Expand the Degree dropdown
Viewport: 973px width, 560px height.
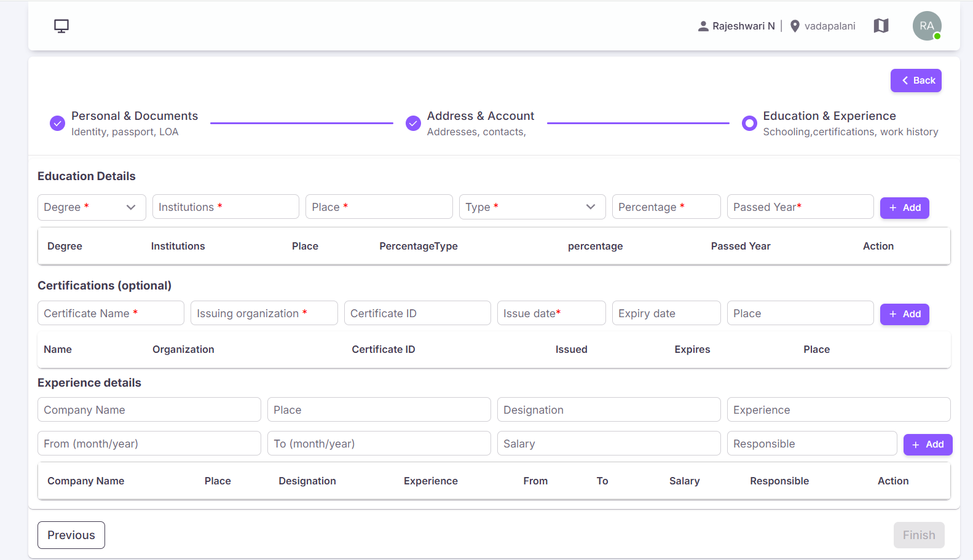click(92, 207)
